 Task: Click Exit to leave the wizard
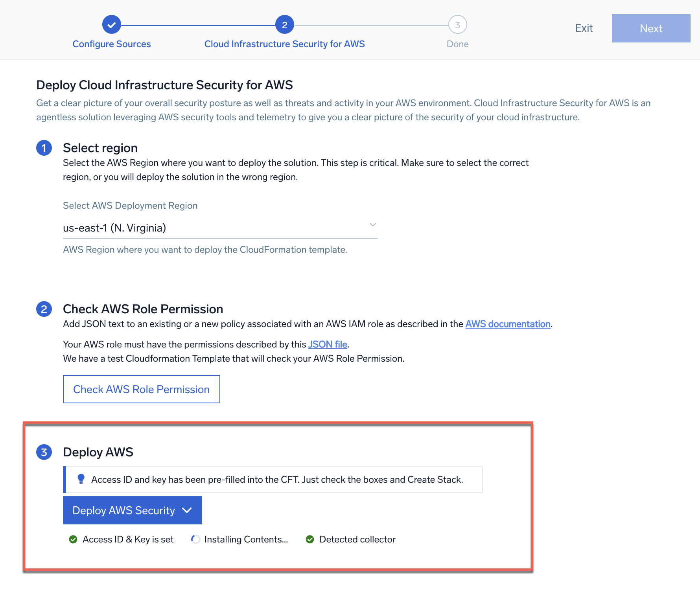(x=584, y=28)
